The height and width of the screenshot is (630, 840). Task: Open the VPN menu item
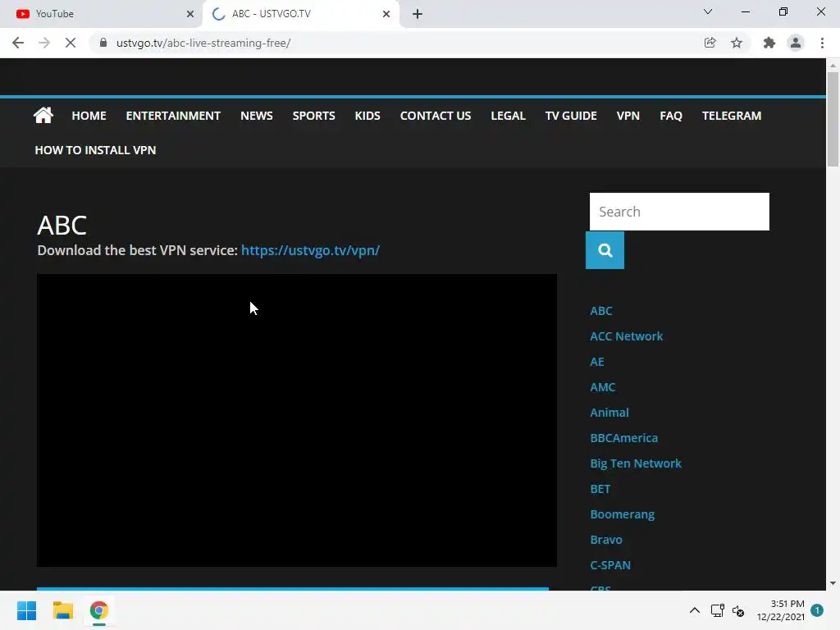click(628, 116)
